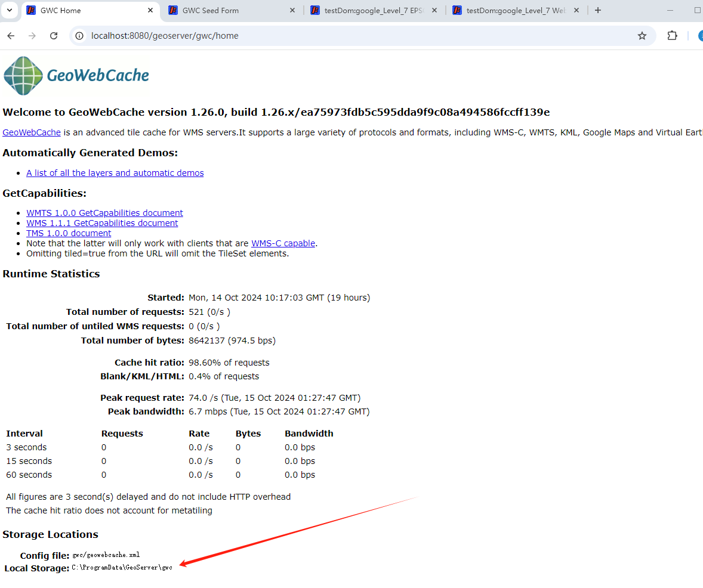The image size is (703, 588).
Task: Switch to the testDom:google_Level_7 Web tab
Action: coord(516,10)
